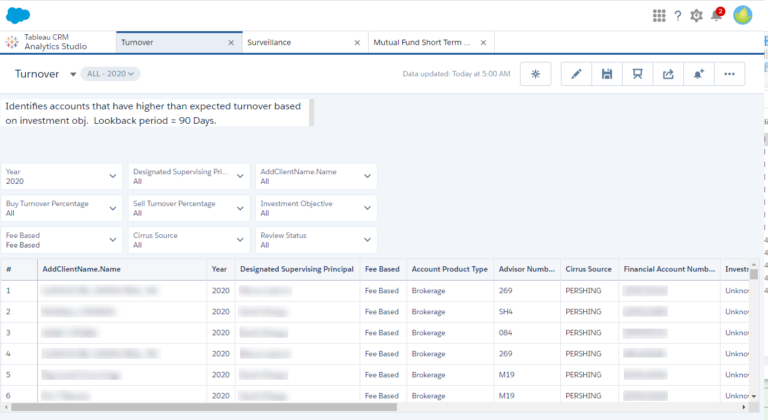
Task: Click the Einstein snowflake toolbar button
Action: (535, 74)
